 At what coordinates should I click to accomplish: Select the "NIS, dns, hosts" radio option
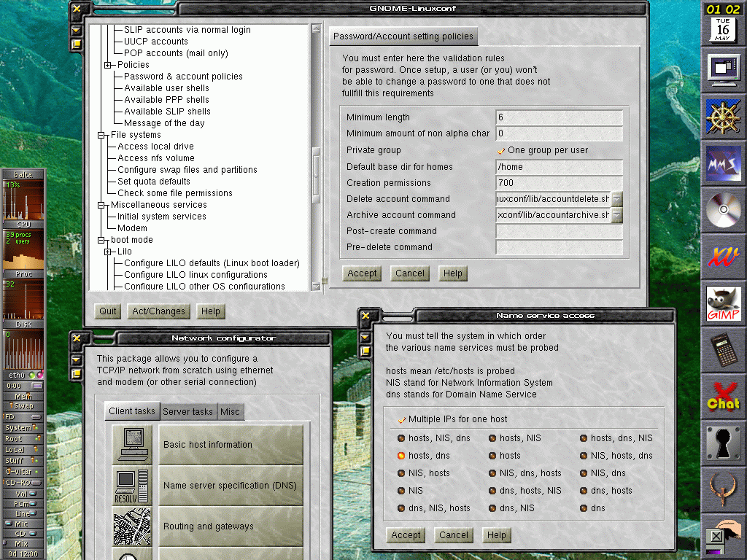492,473
